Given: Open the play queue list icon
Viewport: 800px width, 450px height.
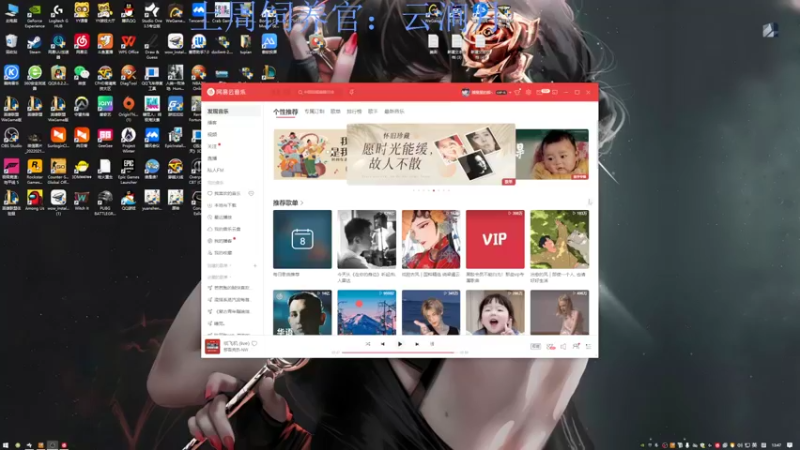Looking at the screenshot, I should coord(588,346).
